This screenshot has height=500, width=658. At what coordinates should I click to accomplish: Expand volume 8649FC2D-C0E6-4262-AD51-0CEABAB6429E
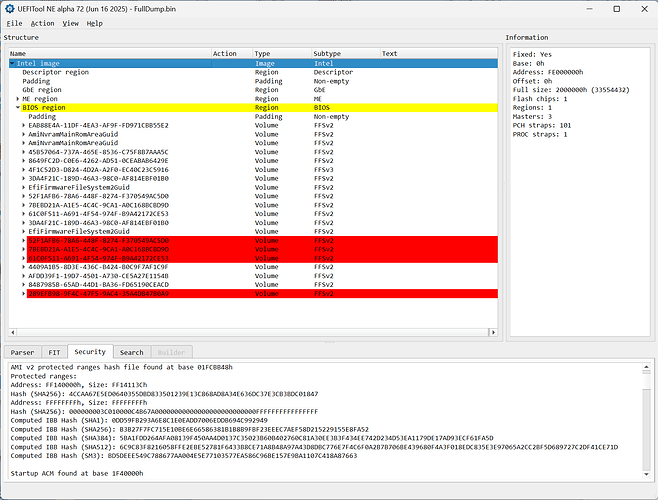pos(24,161)
